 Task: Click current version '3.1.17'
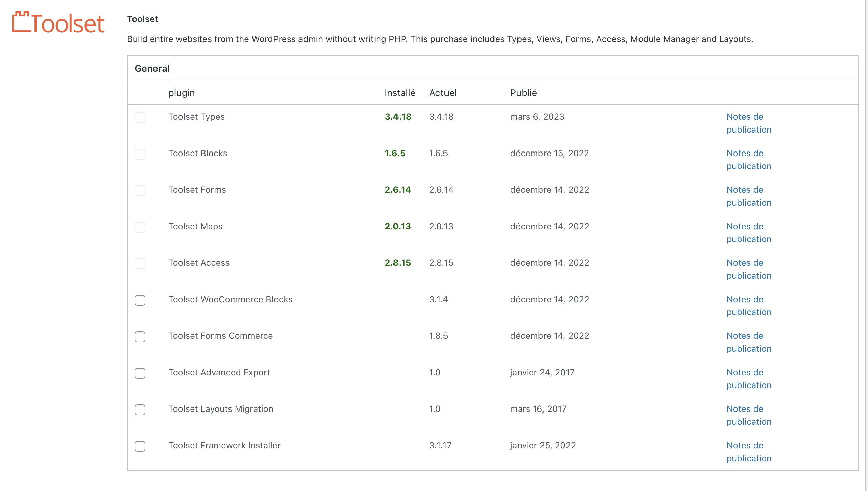point(440,445)
